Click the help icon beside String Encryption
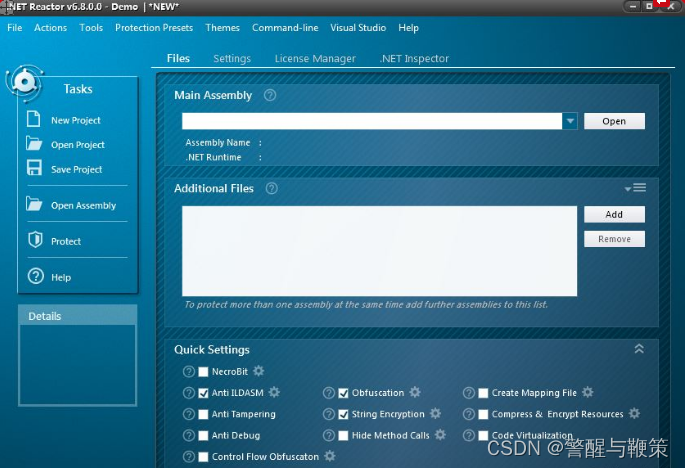The image size is (685, 468). pyautogui.click(x=329, y=414)
